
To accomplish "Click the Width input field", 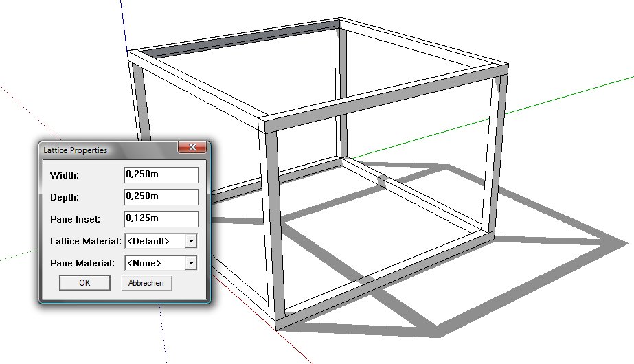I will pyautogui.click(x=161, y=174).
